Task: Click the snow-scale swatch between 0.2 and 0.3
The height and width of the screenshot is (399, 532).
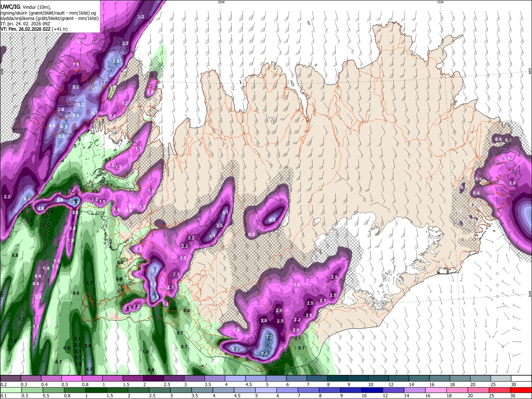Action: [10, 379]
